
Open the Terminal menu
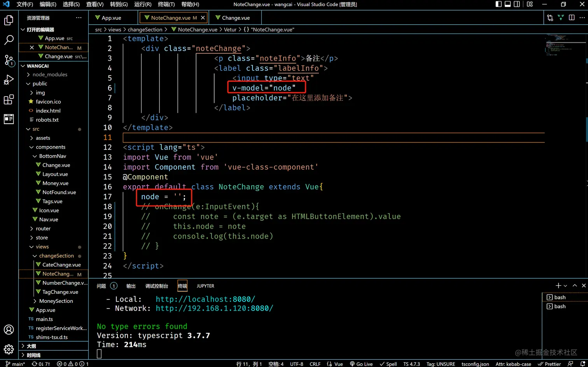(x=166, y=4)
